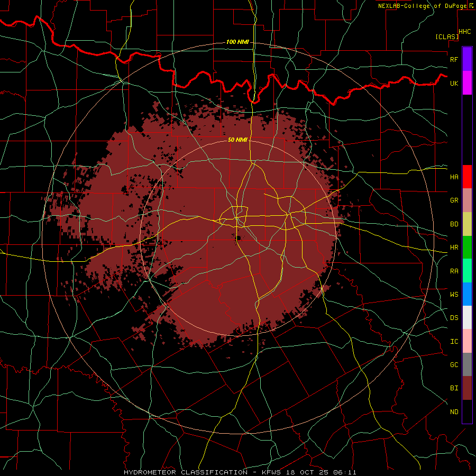This screenshot has height=476, width=476.
Task: Click the HYDROMETEOR CLASSIFICATION title text
Action: (186, 472)
